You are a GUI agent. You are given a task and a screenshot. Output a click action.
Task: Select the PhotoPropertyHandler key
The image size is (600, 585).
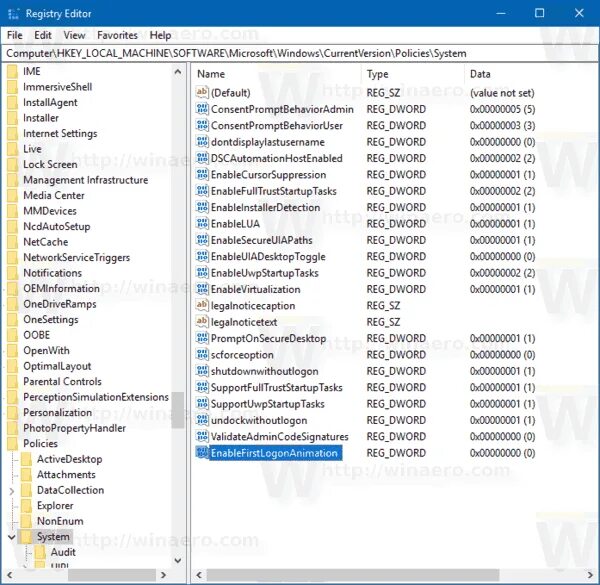[74, 428]
